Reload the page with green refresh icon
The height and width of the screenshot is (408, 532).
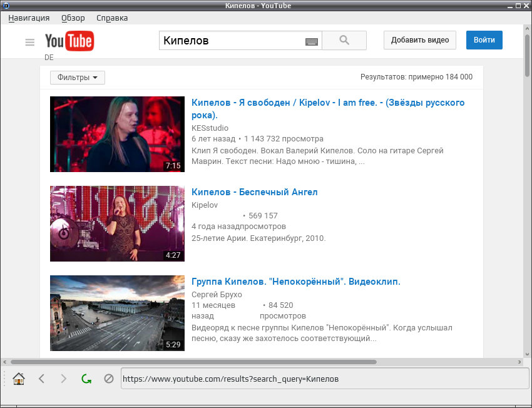pos(86,379)
